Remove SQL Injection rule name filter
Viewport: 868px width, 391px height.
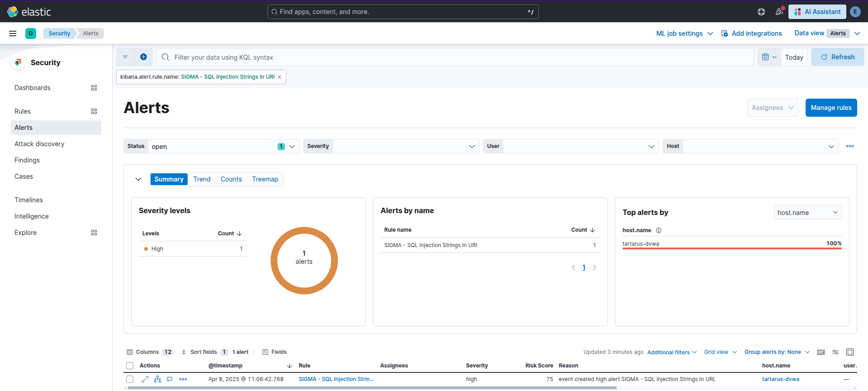tap(279, 77)
